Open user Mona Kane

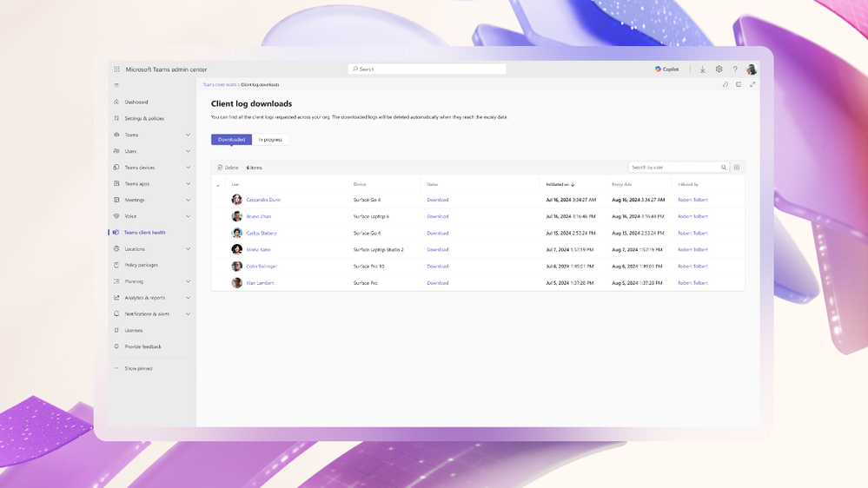(x=259, y=249)
